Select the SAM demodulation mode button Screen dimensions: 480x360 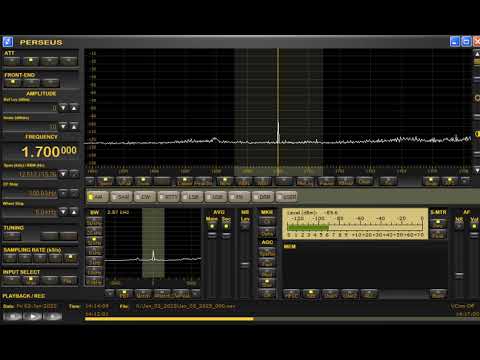click(121, 197)
